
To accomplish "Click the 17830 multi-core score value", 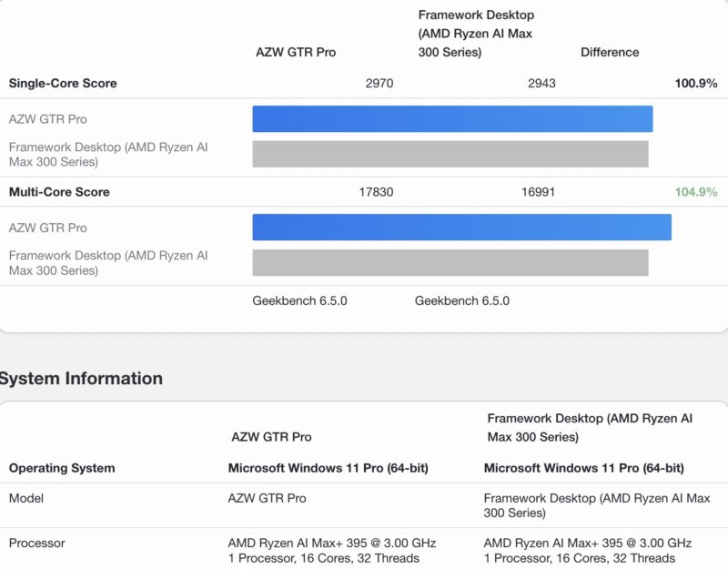I will coord(375,192).
